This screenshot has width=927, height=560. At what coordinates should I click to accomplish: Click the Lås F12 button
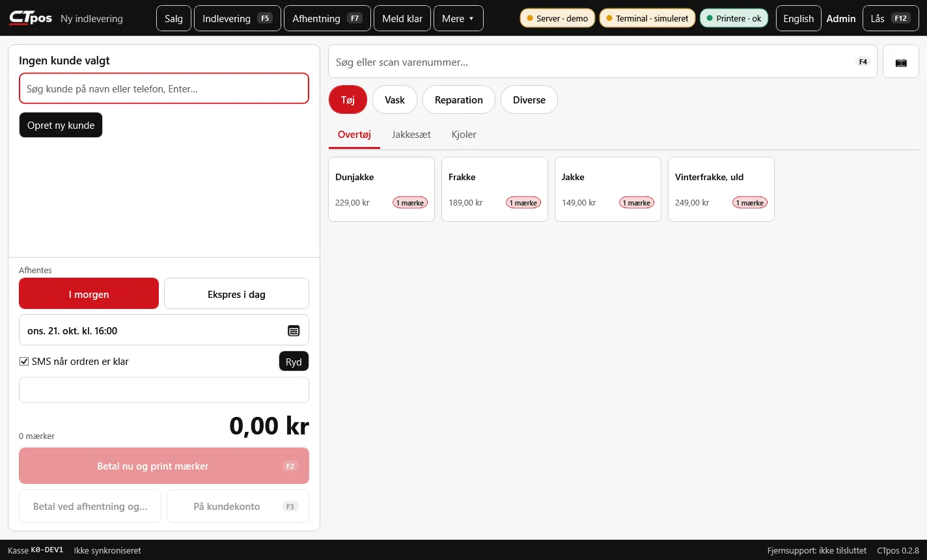890,18
